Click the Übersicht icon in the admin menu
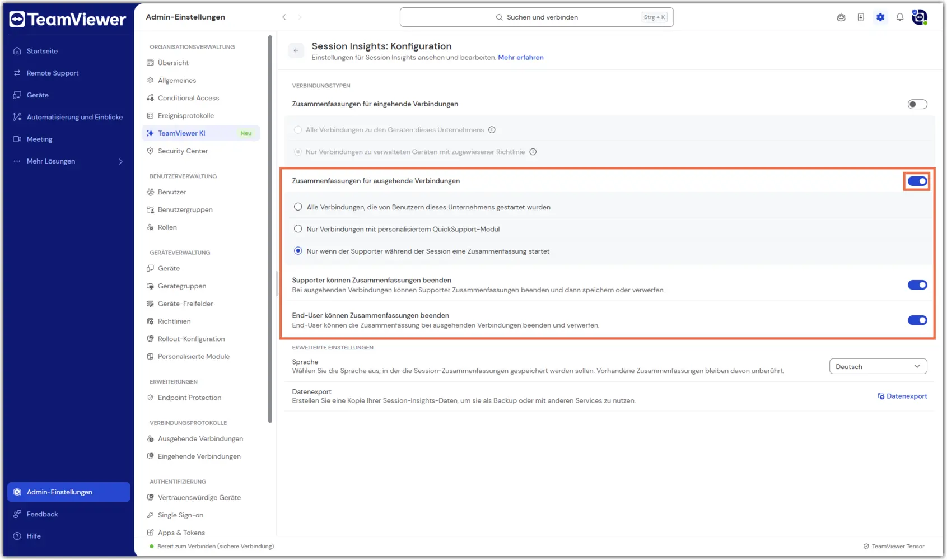The image size is (947, 560). pyautogui.click(x=150, y=63)
